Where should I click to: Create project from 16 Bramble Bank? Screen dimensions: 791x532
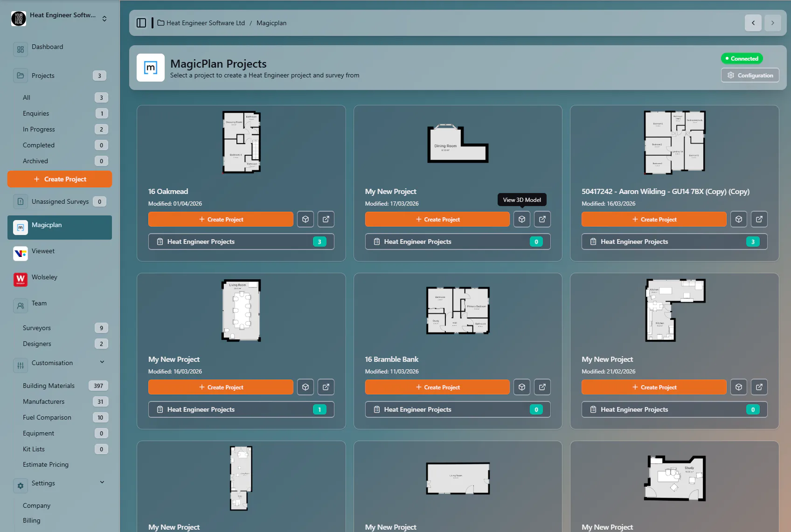pos(437,387)
